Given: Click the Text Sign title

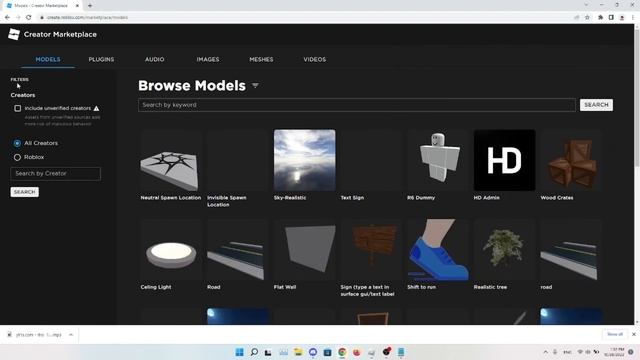Looking at the screenshot, I should click(x=352, y=198).
